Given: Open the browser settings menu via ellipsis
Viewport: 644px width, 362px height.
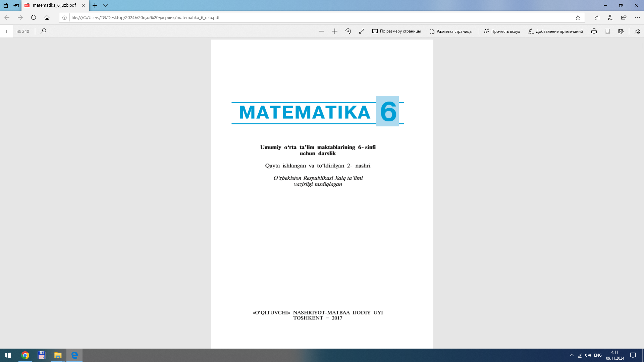Looking at the screenshot, I should pos(638,18).
